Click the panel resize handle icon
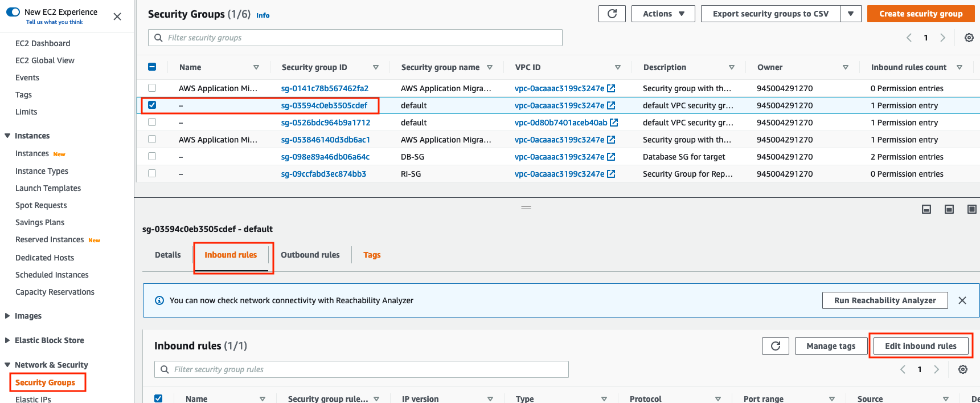980x403 pixels. point(526,207)
